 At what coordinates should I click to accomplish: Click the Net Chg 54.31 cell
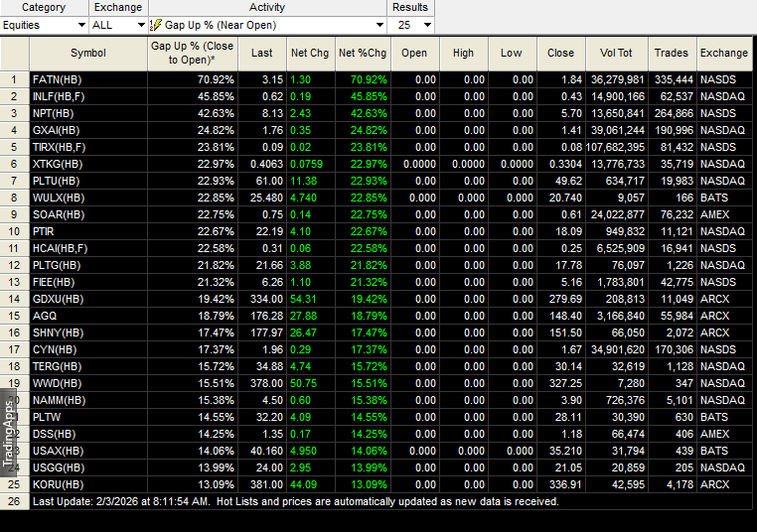[310, 299]
